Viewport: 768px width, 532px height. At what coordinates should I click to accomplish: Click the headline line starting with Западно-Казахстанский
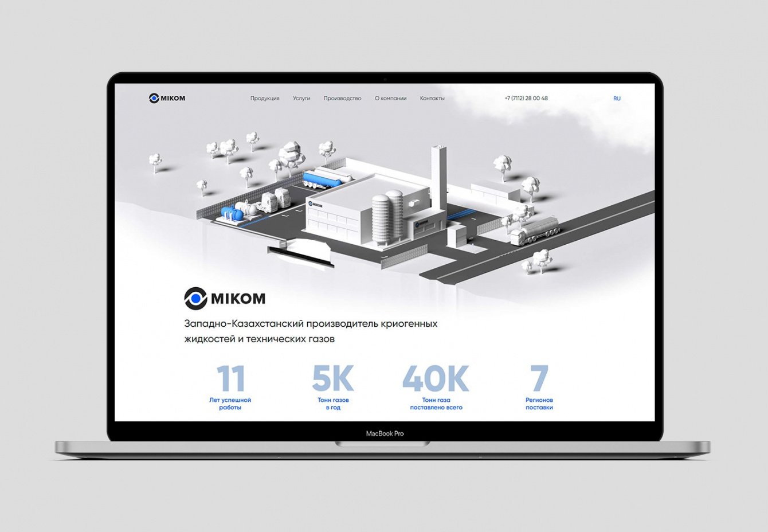(x=311, y=324)
